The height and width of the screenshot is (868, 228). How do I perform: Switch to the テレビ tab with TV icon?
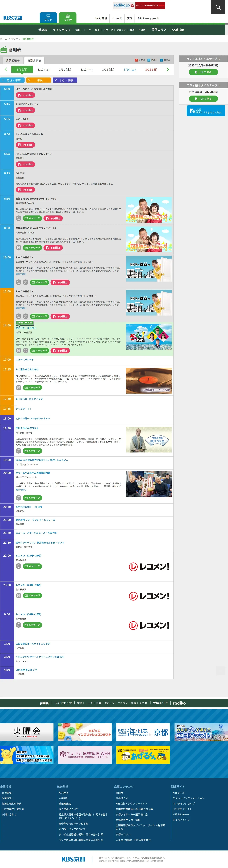tap(48, 18)
